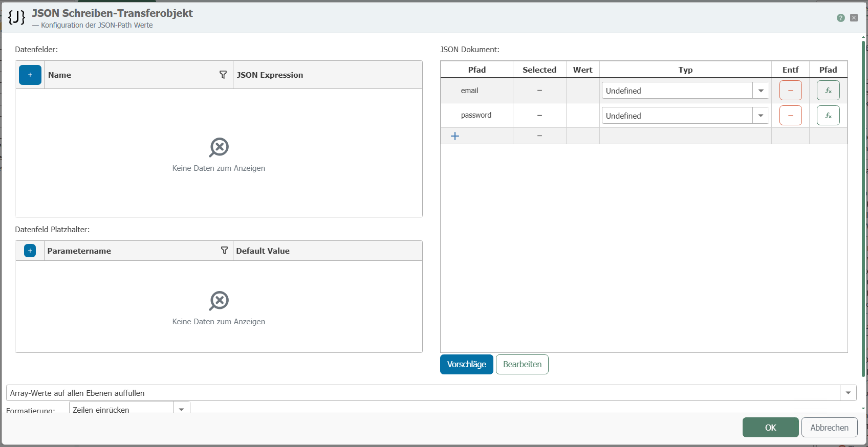Add a new row in Datenfelder table
Screen dimensions: 868x447
click(30, 75)
